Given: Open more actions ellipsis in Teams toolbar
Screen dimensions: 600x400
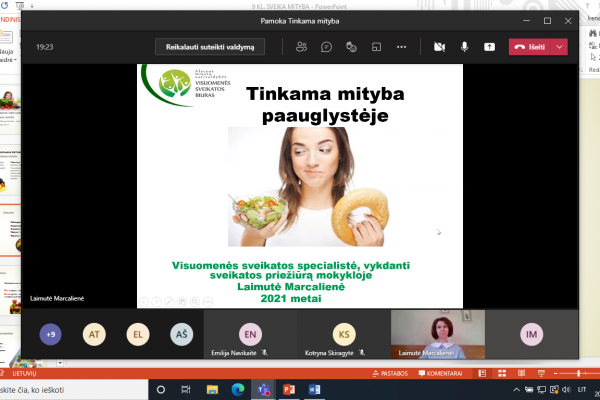Looking at the screenshot, I should pyautogui.click(x=401, y=47).
